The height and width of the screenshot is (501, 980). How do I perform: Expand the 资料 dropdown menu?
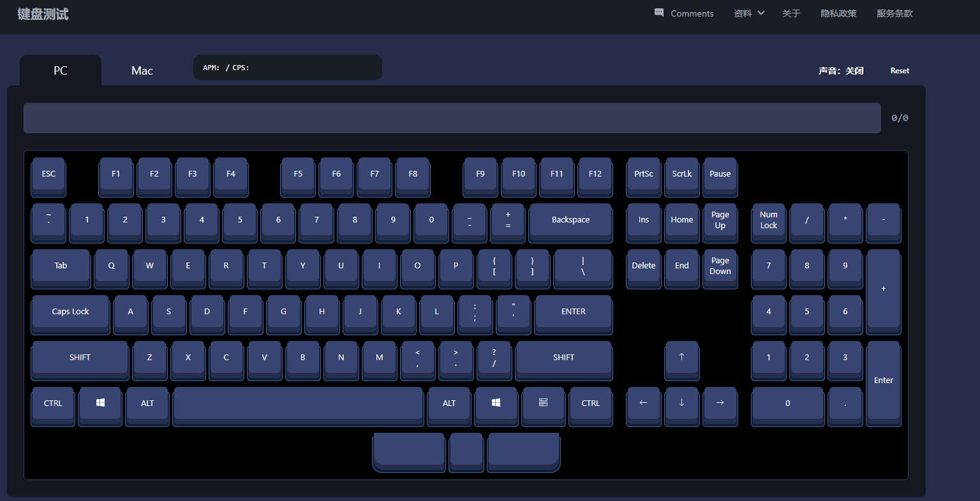coord(749,13)
